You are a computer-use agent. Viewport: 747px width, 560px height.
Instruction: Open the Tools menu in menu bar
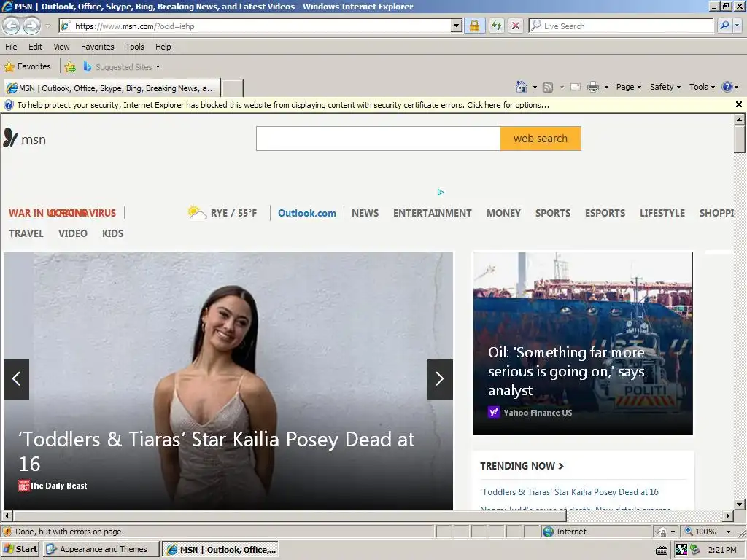135,47
